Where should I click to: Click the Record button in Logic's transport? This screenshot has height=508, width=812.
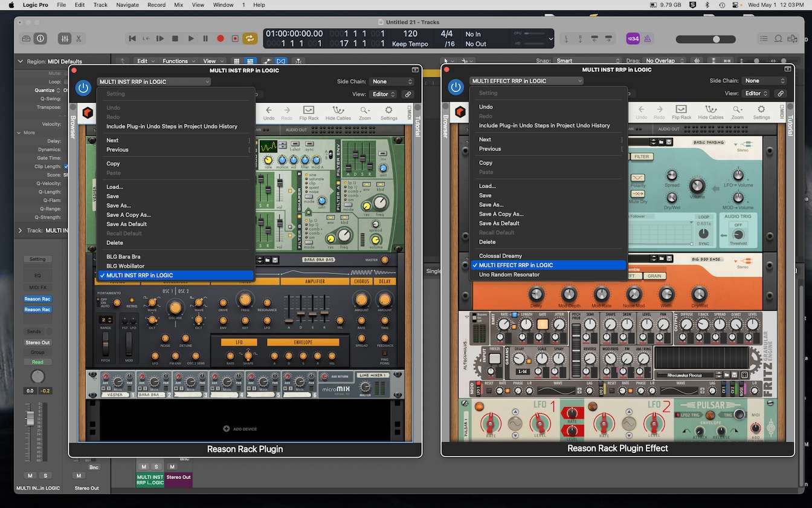click(x=220, y=39)
